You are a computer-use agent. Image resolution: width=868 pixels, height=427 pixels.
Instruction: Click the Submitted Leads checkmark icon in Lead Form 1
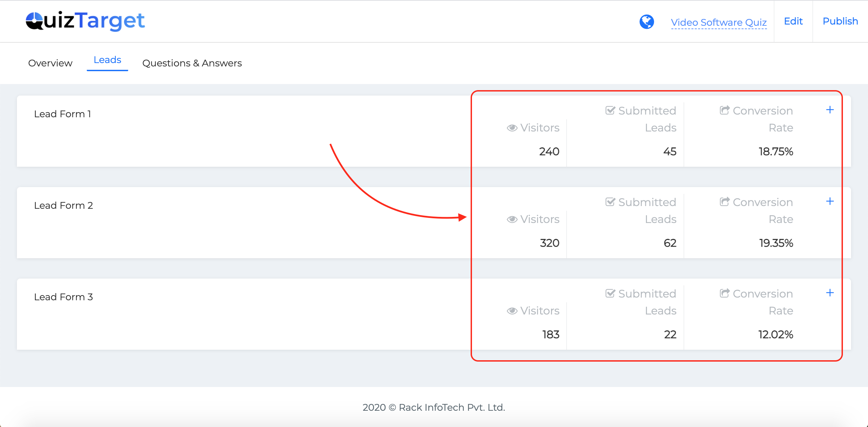click(x=610, y=110)
